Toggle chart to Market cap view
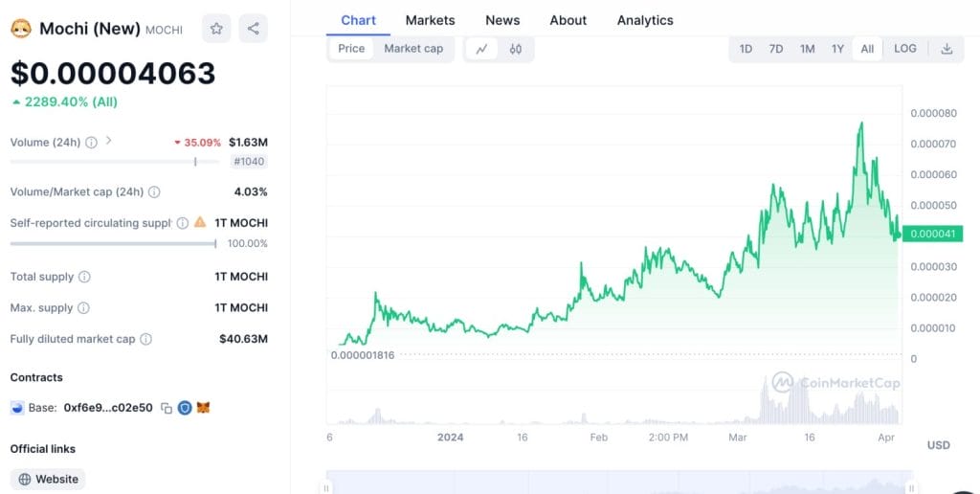 413,49
